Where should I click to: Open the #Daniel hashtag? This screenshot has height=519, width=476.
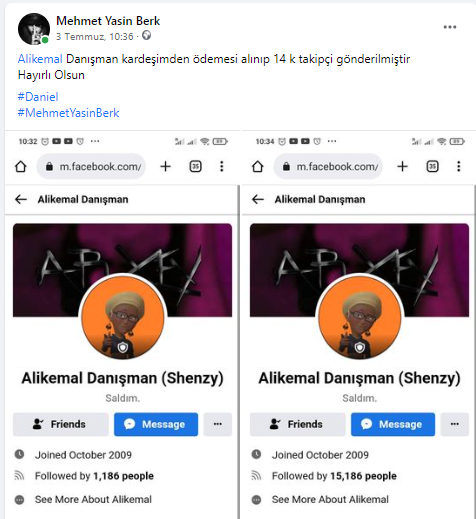tap(38, 97)
